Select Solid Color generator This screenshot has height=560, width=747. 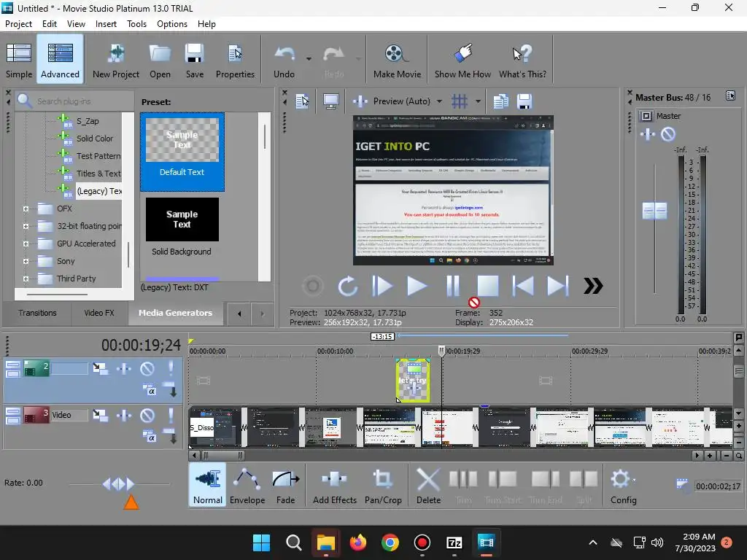tap(95, 139)
